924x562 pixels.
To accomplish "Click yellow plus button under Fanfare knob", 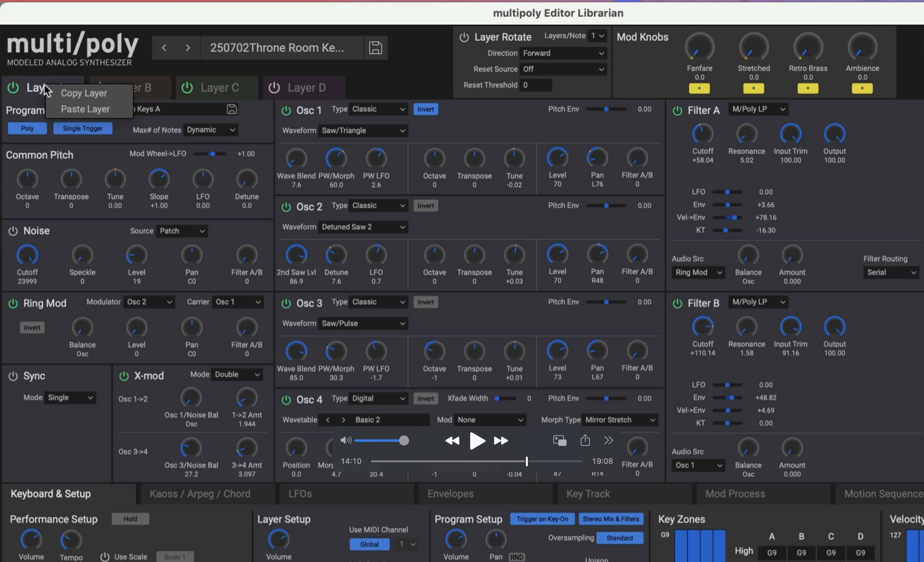I will pos(699,88).
